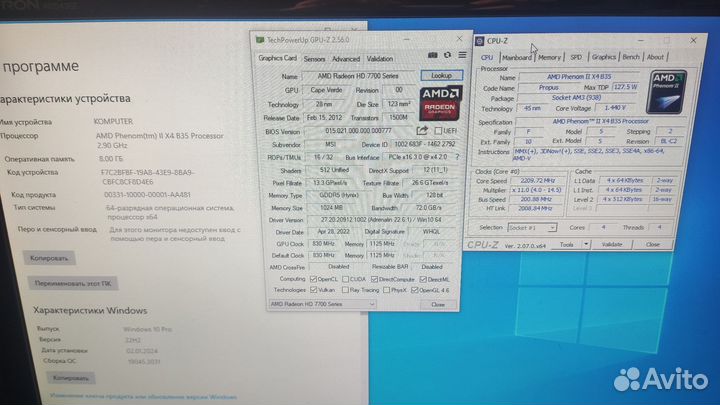Click the Копировать button under device specs
Viewport: 720px width, 405px height.
pos(49,258)
